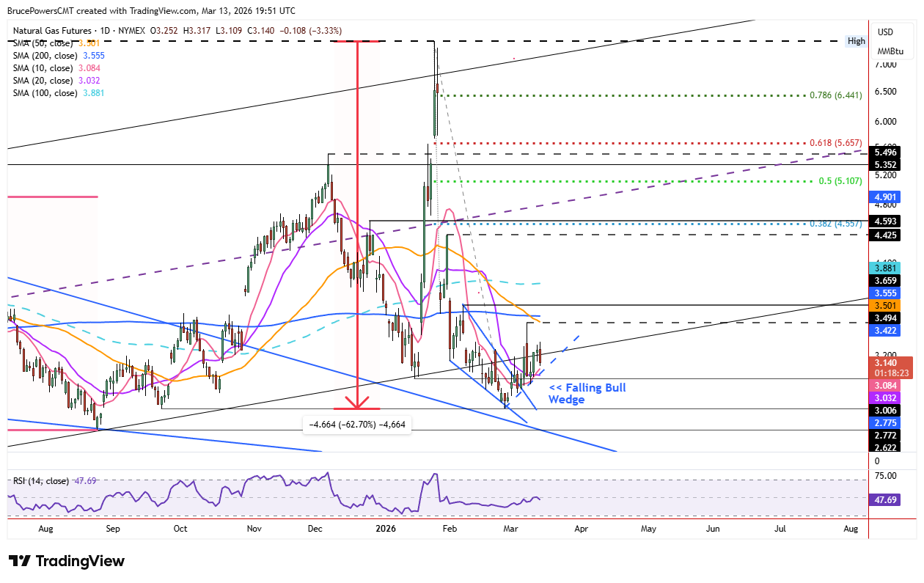Click the 4.425 price tag

point(885,235)
